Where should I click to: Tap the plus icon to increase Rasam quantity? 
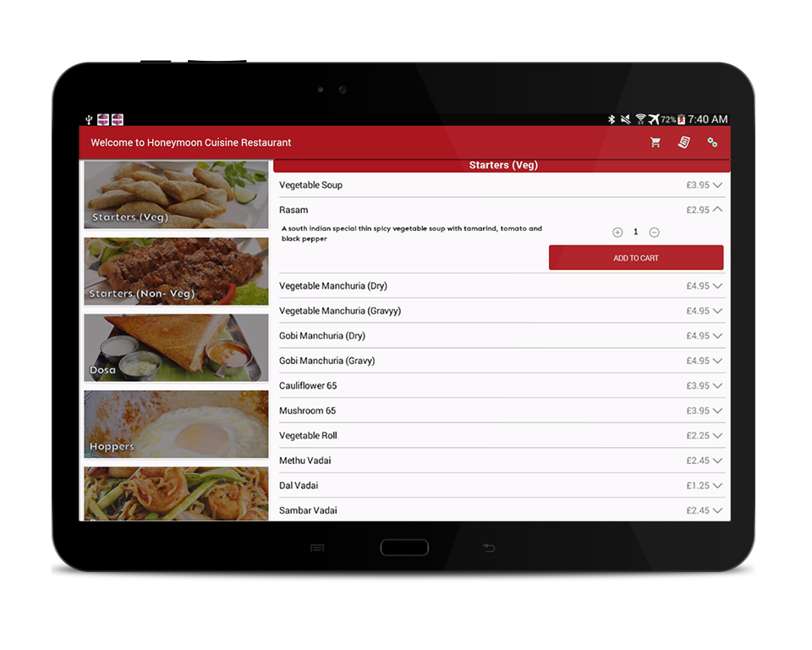click(617, 231)
